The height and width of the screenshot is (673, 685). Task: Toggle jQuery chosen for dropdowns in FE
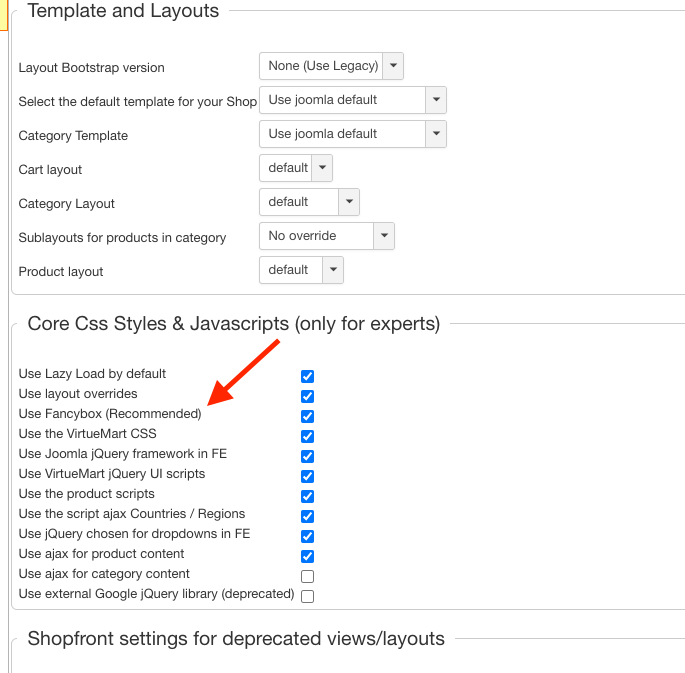(307, 537)
